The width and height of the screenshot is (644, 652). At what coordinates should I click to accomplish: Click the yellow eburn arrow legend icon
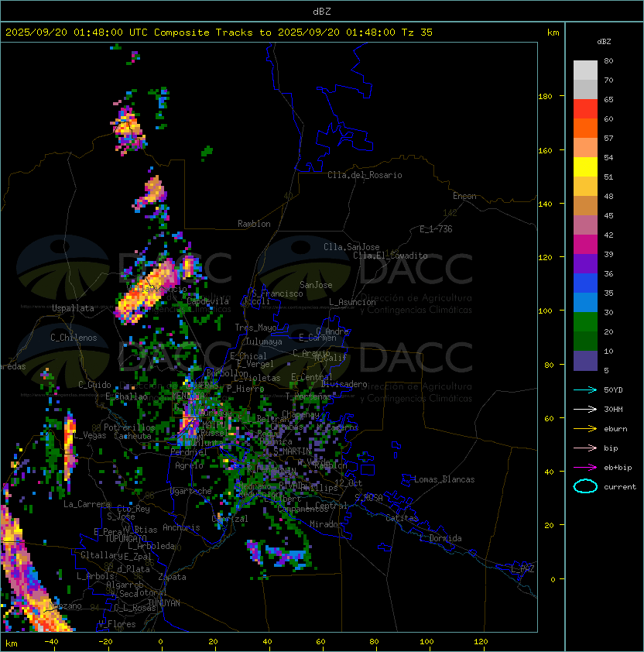(x=585, y=429)
